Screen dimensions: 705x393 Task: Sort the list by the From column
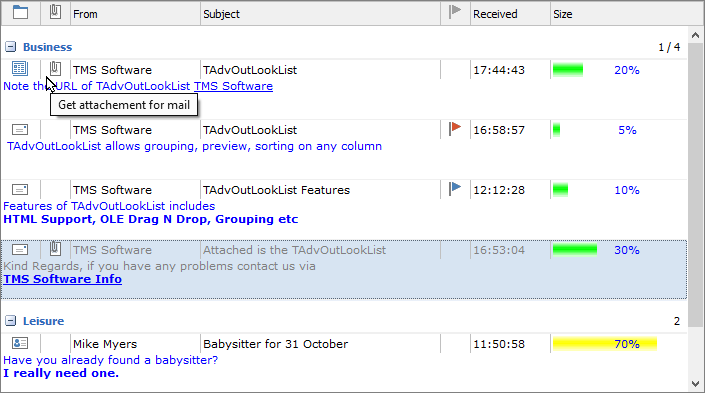(x=135, y=14)
